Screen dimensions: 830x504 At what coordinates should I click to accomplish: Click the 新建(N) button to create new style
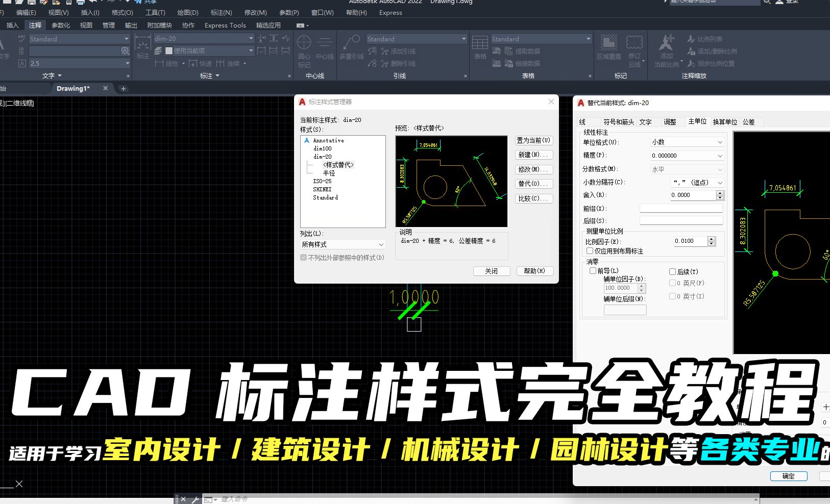pos(533,155)
